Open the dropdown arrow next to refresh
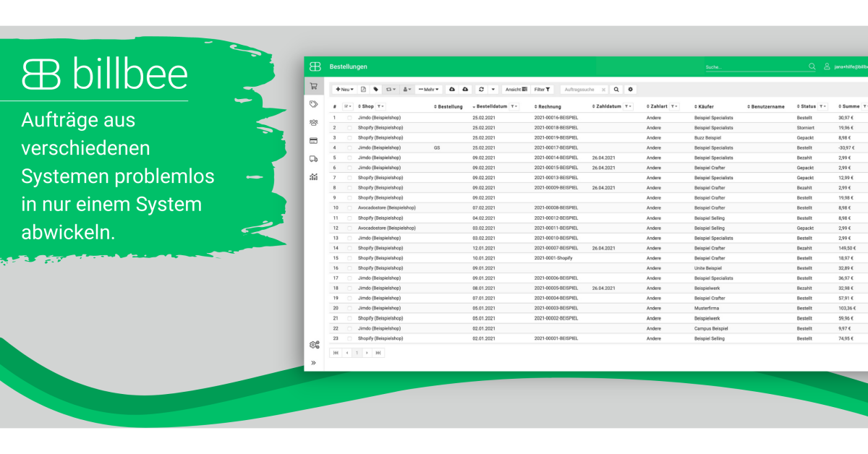 493,90
